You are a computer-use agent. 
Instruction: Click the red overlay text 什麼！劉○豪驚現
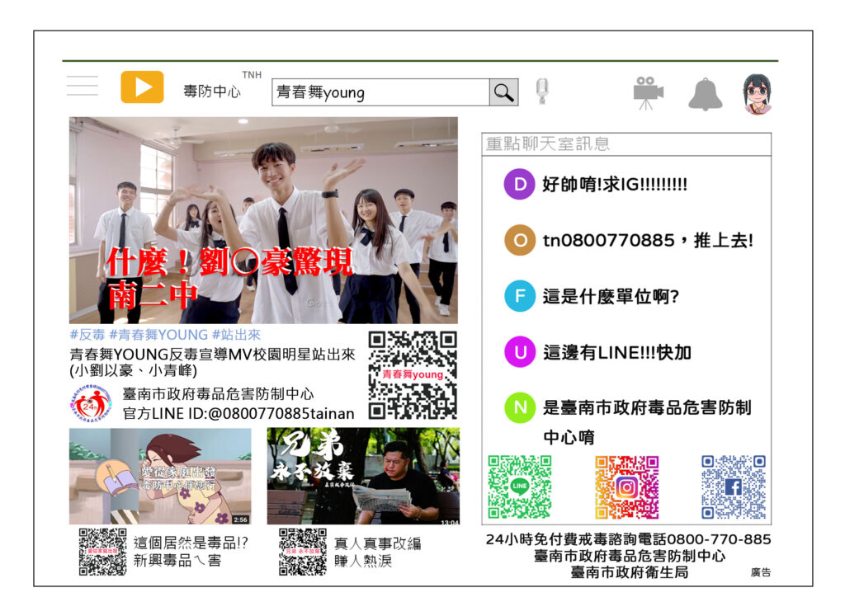point(229,262)
